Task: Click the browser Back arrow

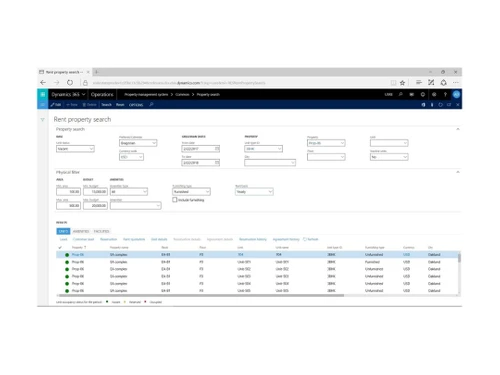Action: (43, 82)
